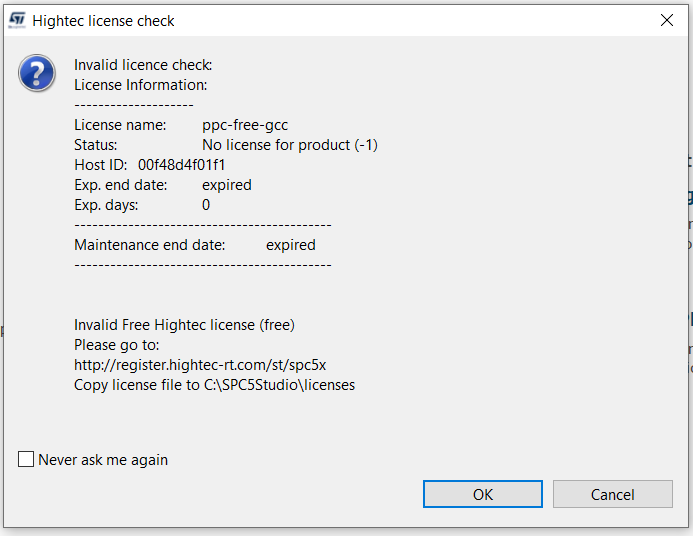693x536 pixels.
Task: Click the Exp. end date expired value
Action: 227,185
